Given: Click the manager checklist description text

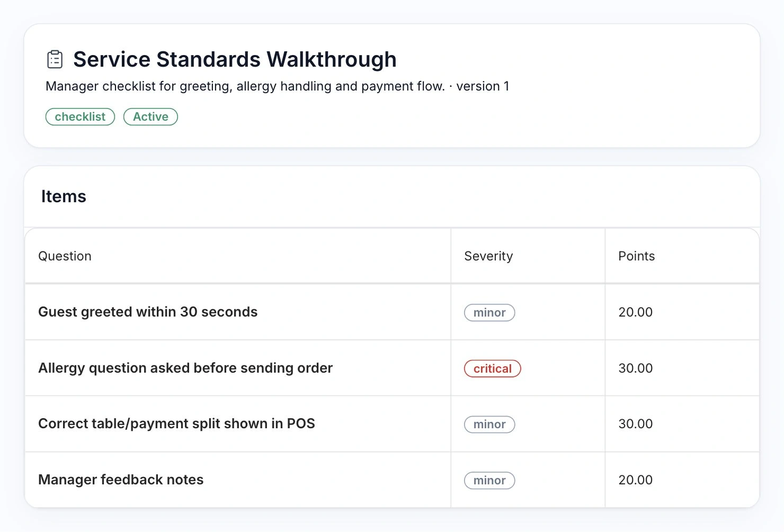Looking at the screenshot, I should (277, 86).
